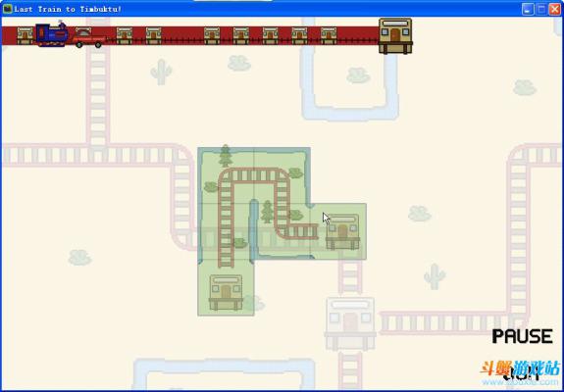Click the red wagon behind the locomotive
This screenshot has height=392, width=564.
(x=89, y=38)
